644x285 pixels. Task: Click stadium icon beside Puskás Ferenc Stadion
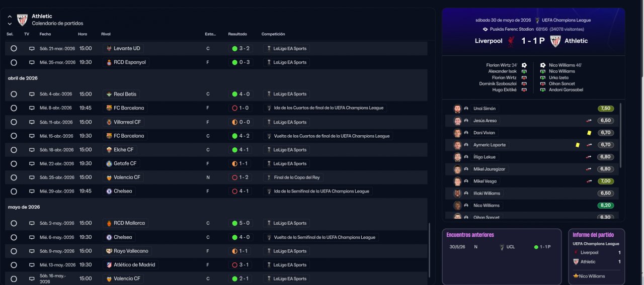coord(485,29)
